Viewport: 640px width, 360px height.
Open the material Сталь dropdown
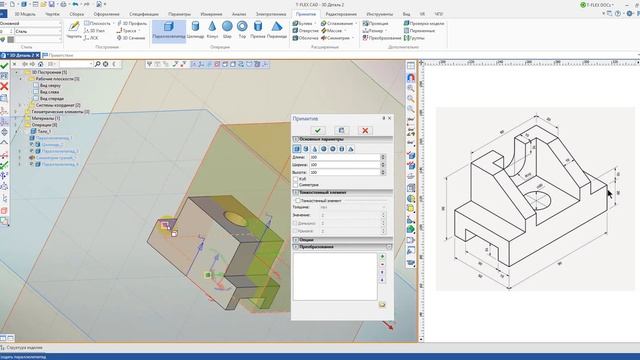[x=60, y=31]
